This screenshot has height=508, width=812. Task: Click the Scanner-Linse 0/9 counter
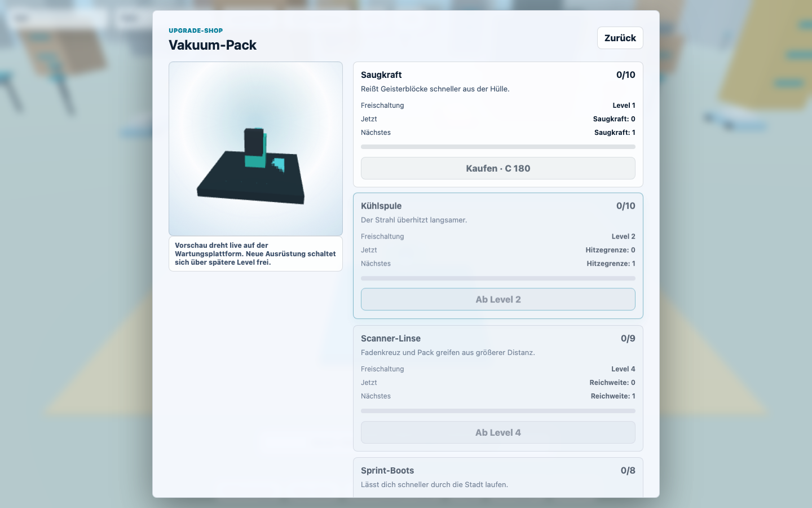click(628, 338)
